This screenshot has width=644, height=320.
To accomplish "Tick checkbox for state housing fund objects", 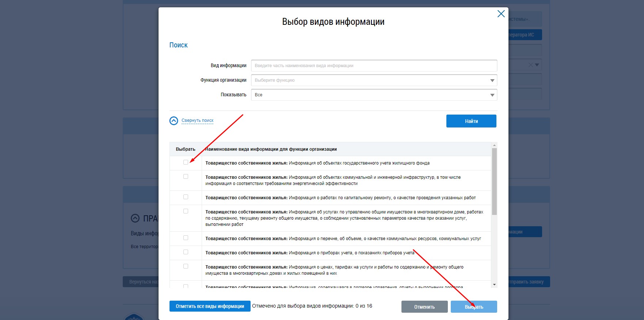I will [x=186, y=162].
